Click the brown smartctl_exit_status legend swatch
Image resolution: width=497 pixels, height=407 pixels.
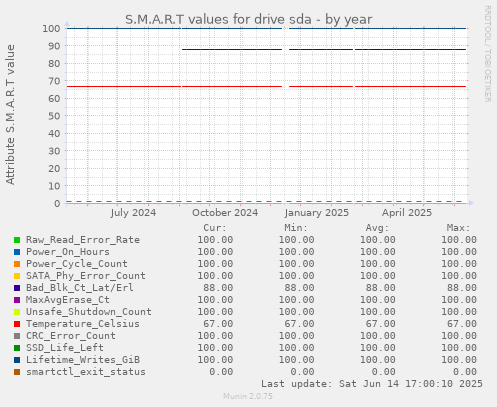(17, 372)
